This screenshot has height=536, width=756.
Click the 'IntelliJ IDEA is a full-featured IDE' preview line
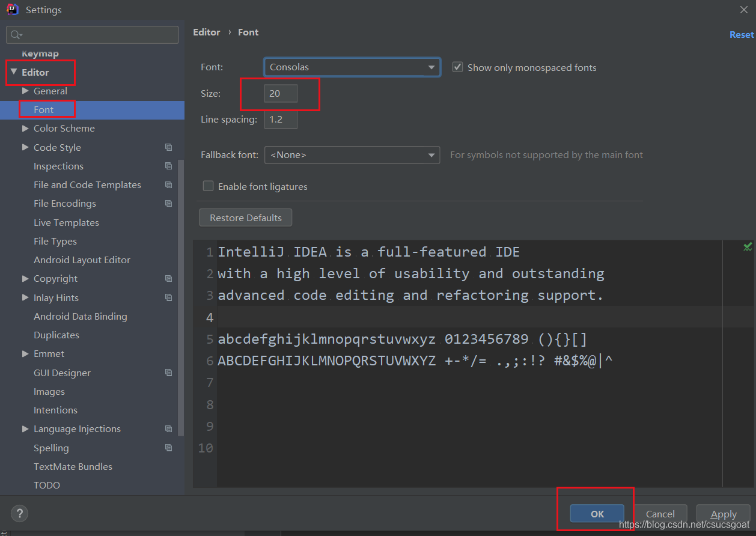[x=368, y=252]
